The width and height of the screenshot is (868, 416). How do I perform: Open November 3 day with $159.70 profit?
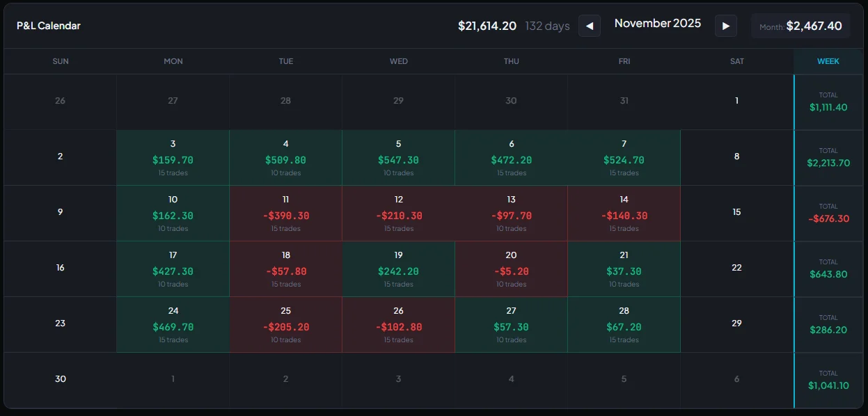pos(173,158)
